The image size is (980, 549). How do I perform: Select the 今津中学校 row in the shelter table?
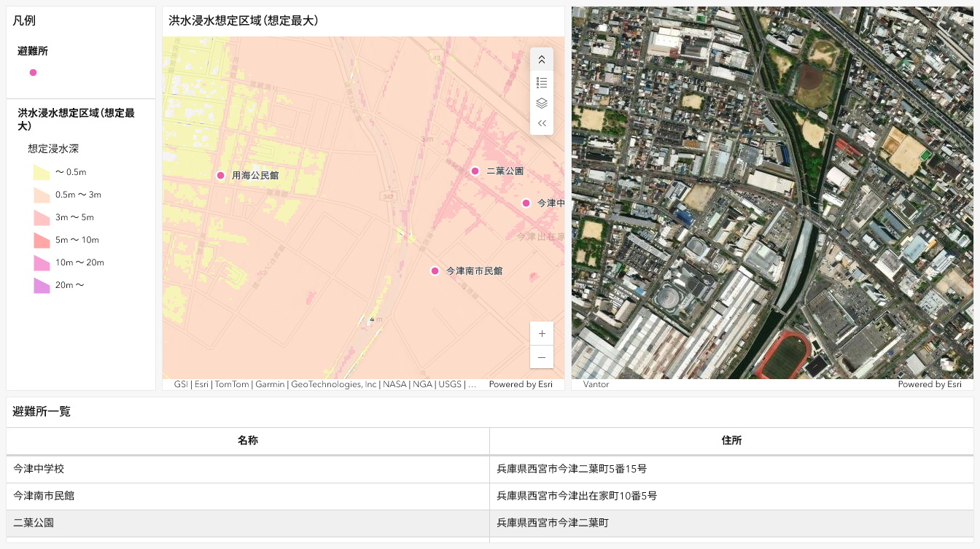coord(248,468)
